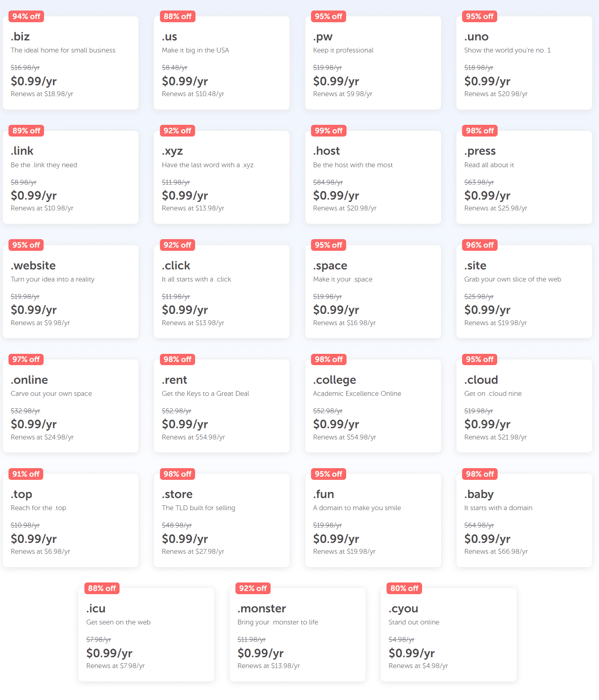Open the .pw domain offer
Screen dimensions: 599x700
[x=373, y=63]
